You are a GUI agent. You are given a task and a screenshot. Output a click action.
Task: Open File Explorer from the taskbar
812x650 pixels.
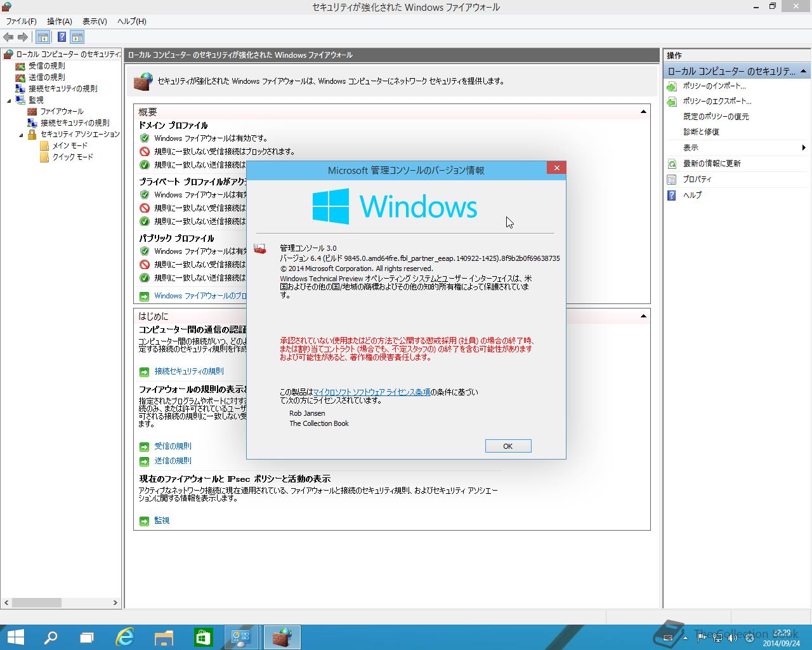(x=164, y=637)
